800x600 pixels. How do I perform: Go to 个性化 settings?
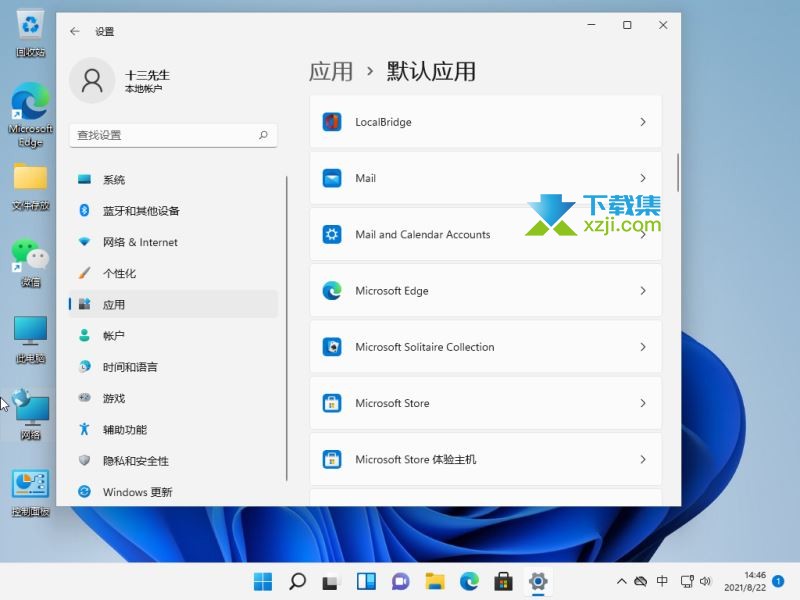pyautogui.click(x=173, y=273)
